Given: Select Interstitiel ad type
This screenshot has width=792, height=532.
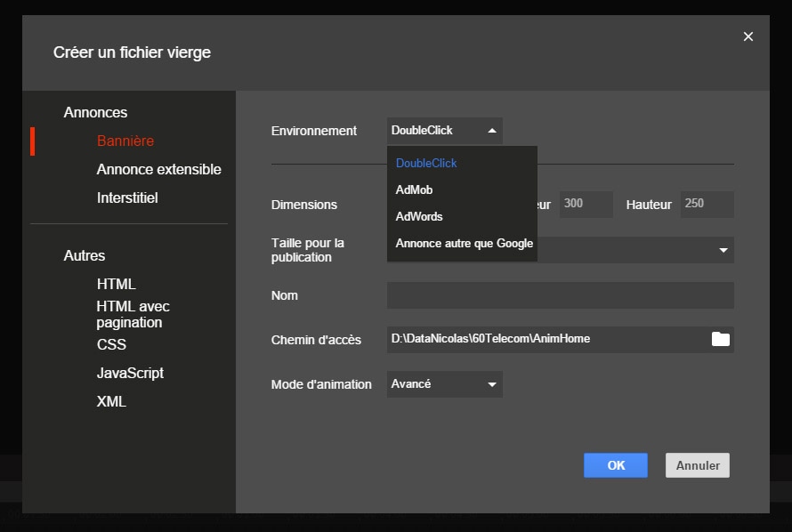Looking at the screenshot, I should (127, 197).
